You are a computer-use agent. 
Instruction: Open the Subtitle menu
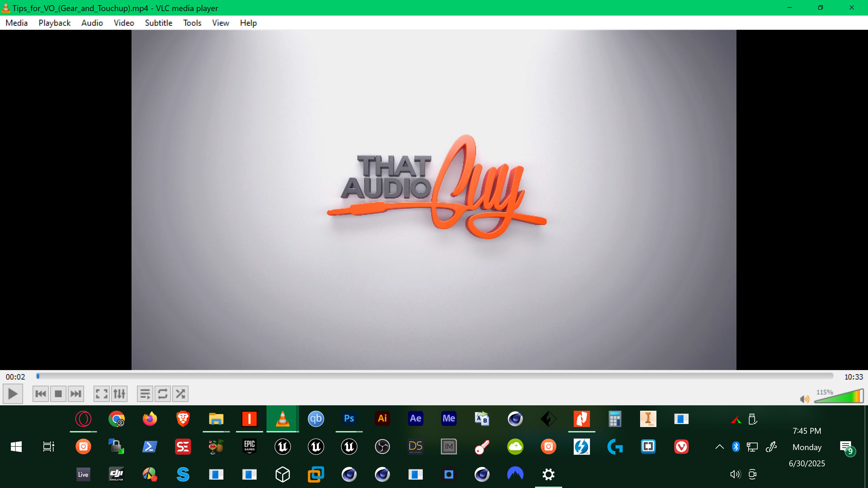point(159,23)
